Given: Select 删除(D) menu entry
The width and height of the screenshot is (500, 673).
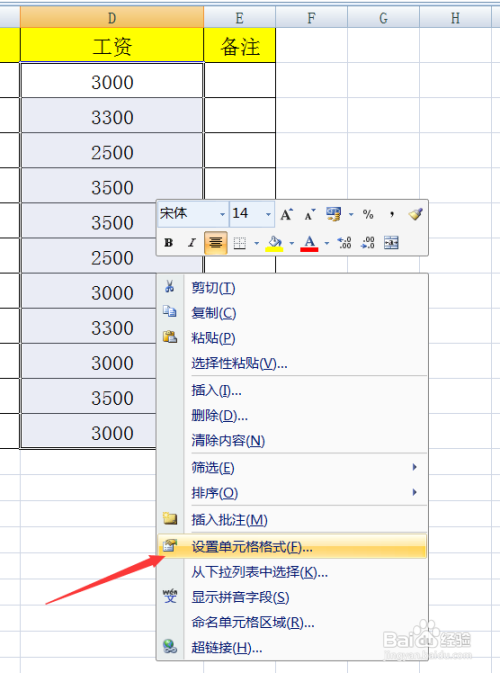Looking at the screenshot, I should [x=292, y=415].
